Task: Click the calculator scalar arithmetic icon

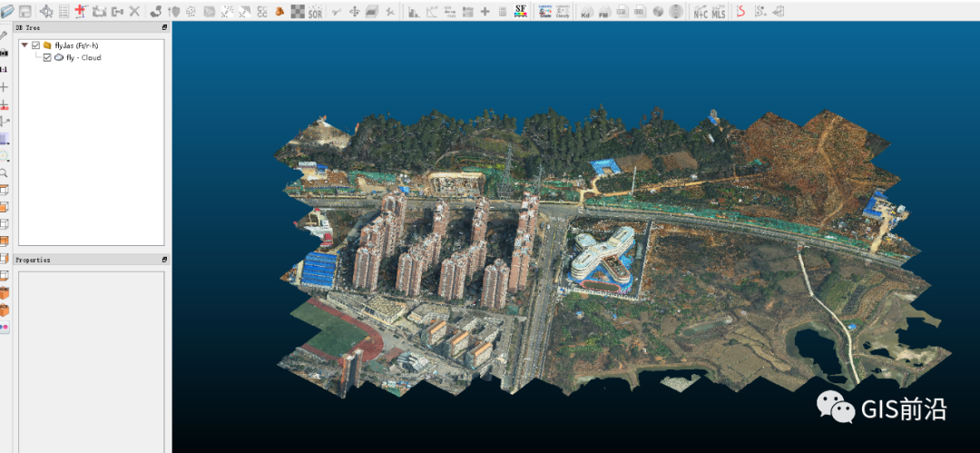Action: pos(503,11)
